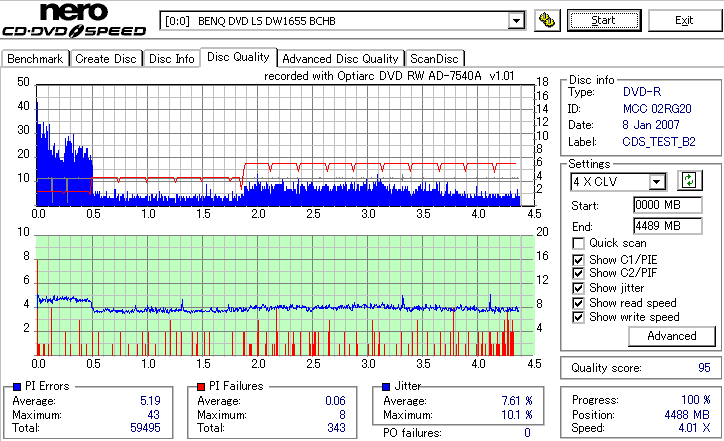This screenshot has width=724, height=441.
Task: Open the Create Disc tab
Action: (106, 59)
